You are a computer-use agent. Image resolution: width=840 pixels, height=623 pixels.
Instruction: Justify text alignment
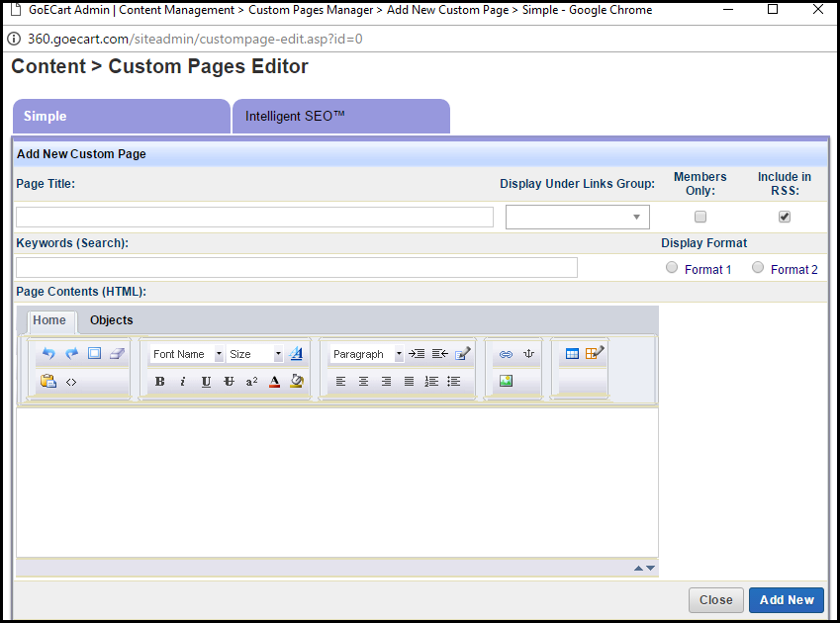click(x=409, y=381)
